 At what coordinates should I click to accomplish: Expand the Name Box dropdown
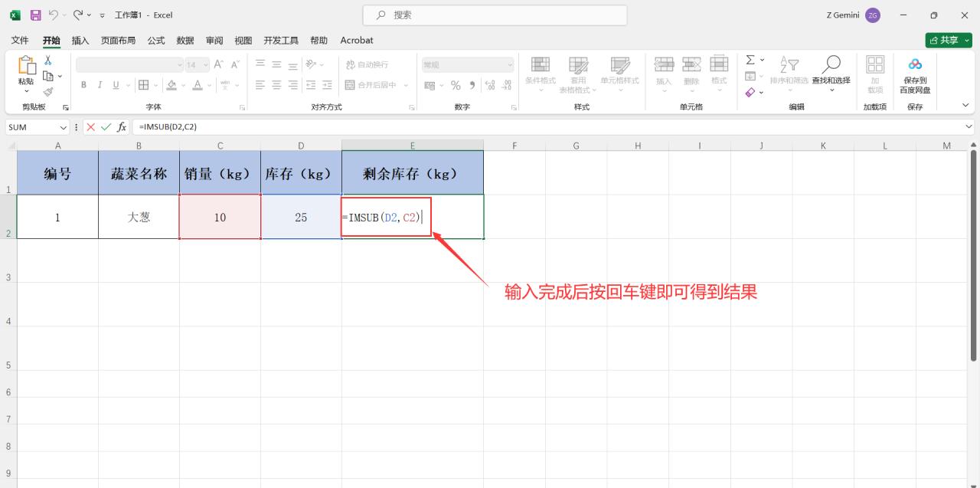(63, 127)
